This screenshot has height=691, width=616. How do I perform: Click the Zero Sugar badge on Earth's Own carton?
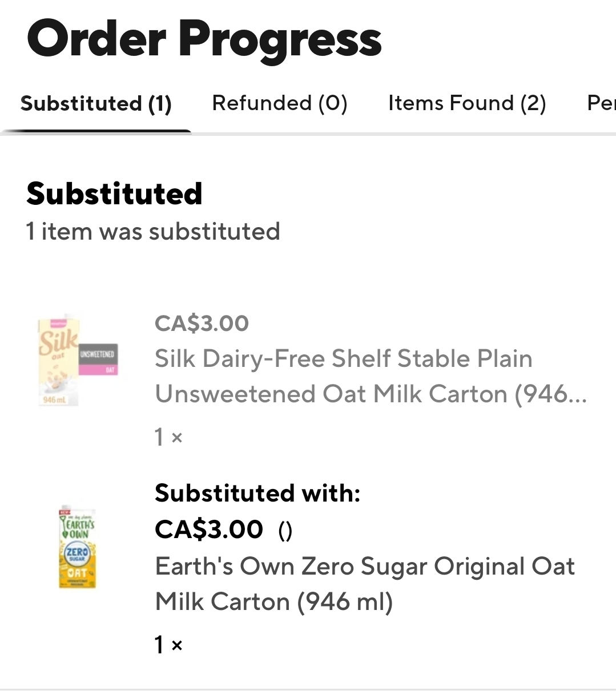click(77, 553)
